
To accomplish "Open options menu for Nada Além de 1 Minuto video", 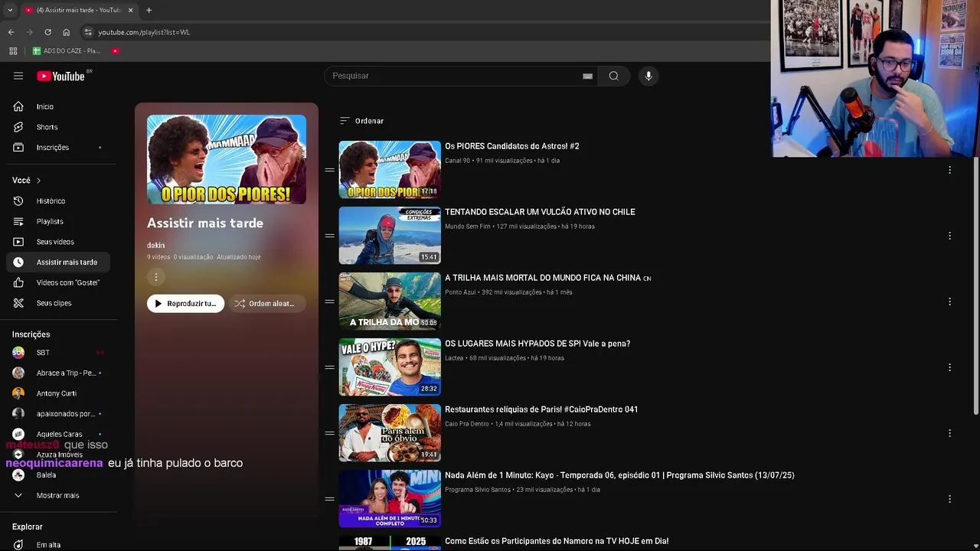I will coord(949,499).
